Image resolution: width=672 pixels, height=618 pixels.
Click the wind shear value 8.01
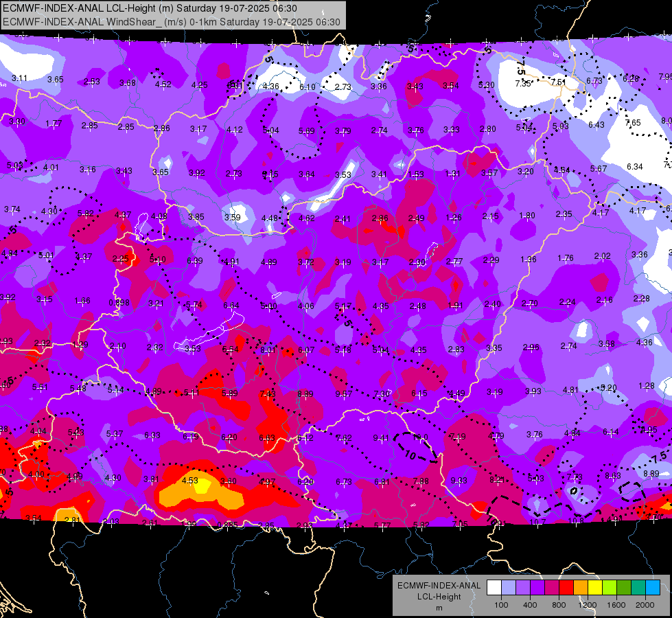click(x=268, y=350)
